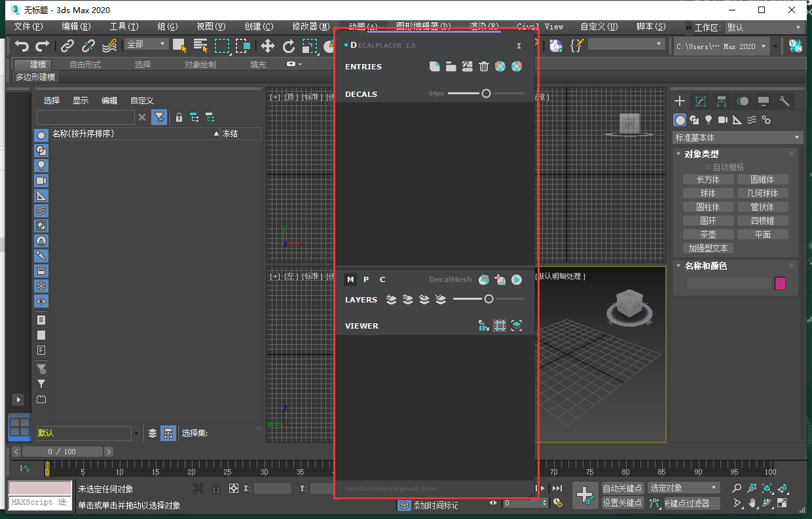Viewport: 812px width, 519px height.
Task: Open the Utilities wrench tab
Action: (x=784, y=101)
